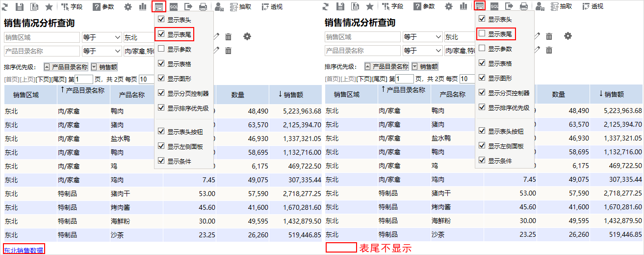The width and height of the screenshot is (644, 255).
Task: Click 东北 value box in the left panel
Action: click(x=138, y=37)
